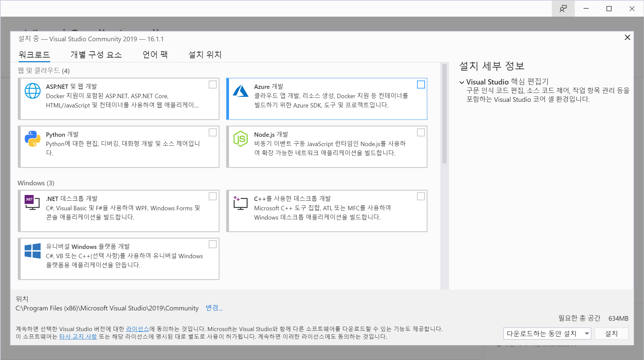Click the Azure 개발 title text
This screenshot has height=360, width=644.
269,87
